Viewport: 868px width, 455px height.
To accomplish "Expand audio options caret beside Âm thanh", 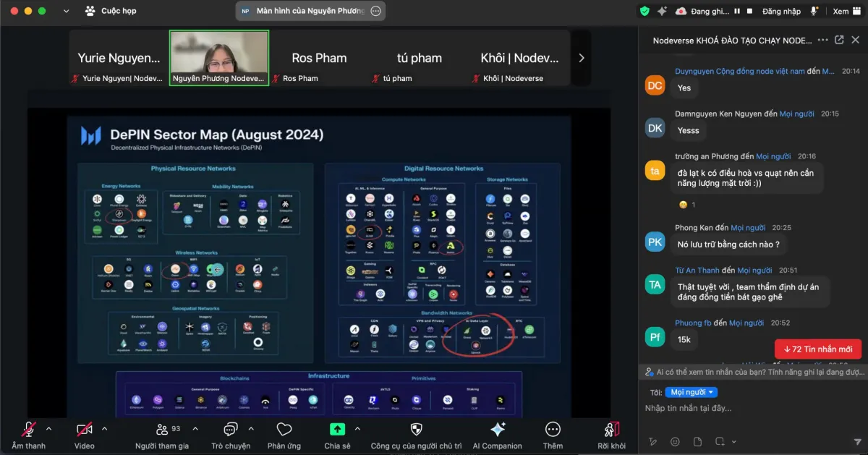I will 48,428.
